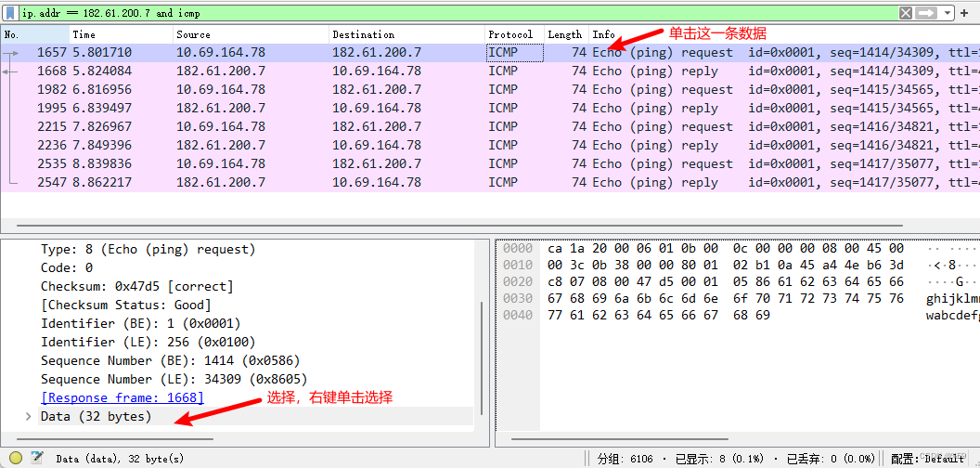Click the ICMP protocol cell of packet 1657
This screenshot has width=980, height=468.
[515, 53]
